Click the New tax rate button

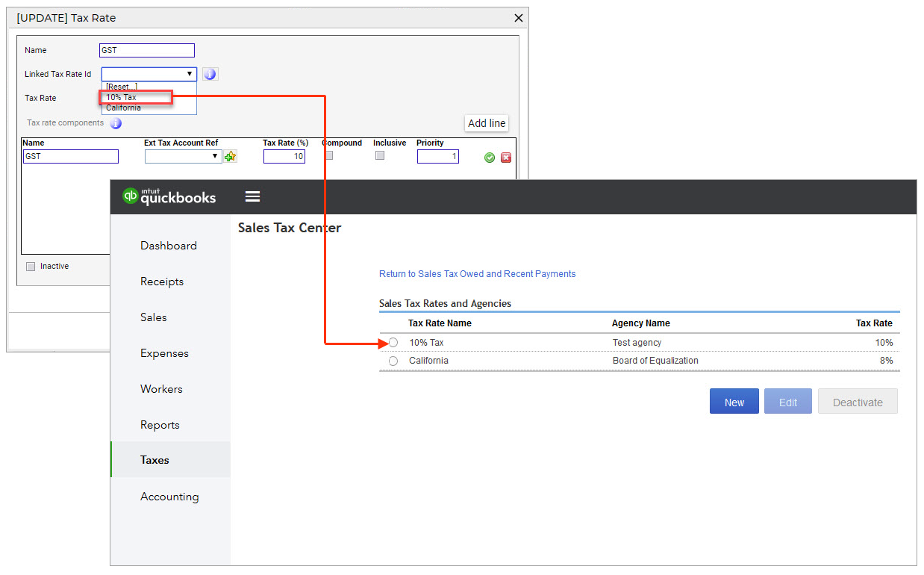coord(734,402)
